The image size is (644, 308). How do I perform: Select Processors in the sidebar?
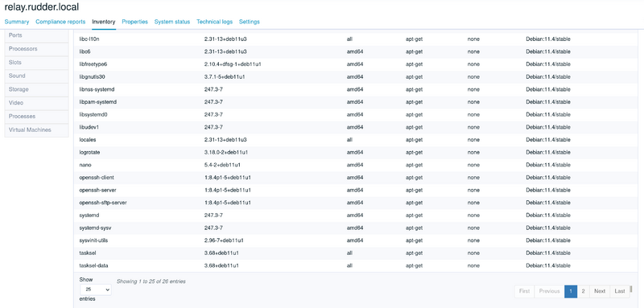click(x=36, y=49)
